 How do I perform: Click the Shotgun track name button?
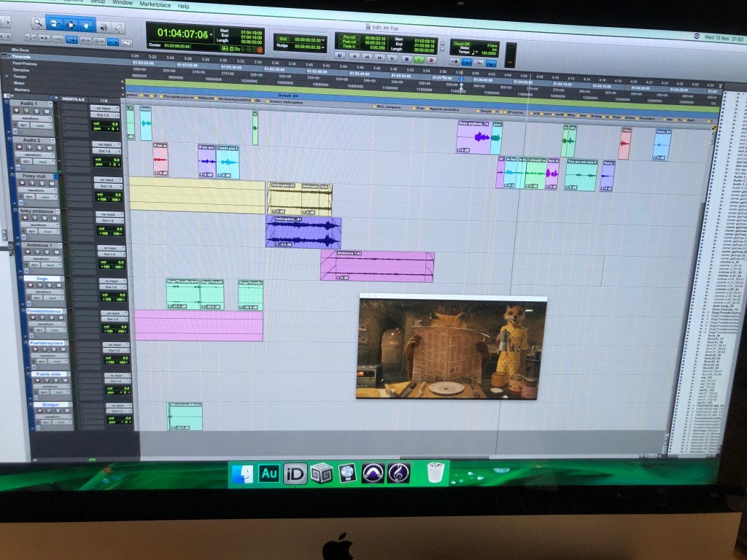pyautogui.click(x=50, y=405)
